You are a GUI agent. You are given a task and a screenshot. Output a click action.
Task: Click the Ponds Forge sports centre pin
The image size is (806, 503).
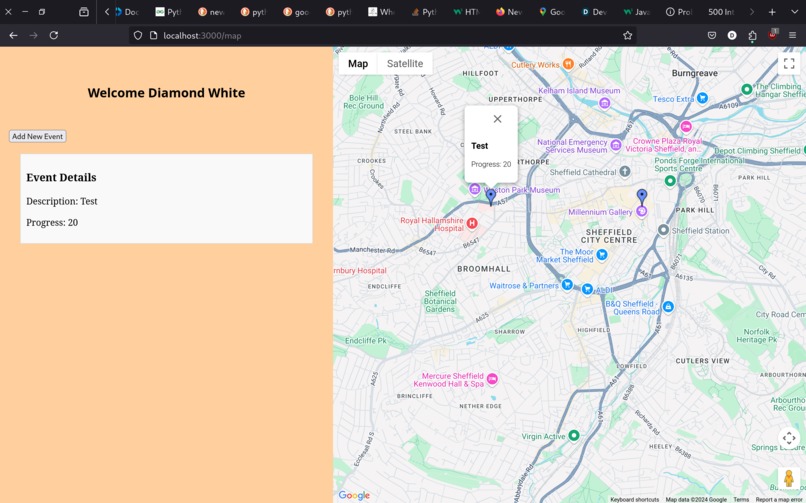point(670,181)
